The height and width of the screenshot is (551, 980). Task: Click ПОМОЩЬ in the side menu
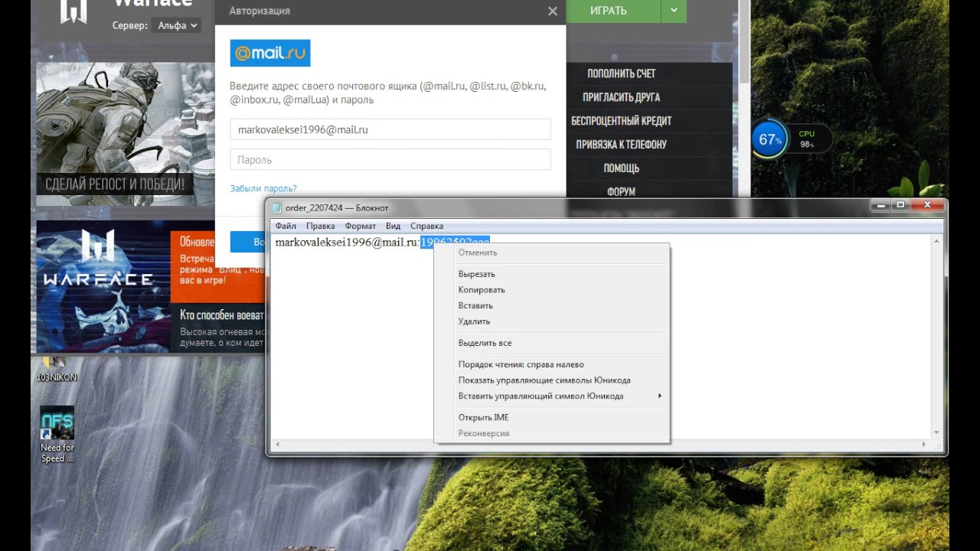[621, 168]
